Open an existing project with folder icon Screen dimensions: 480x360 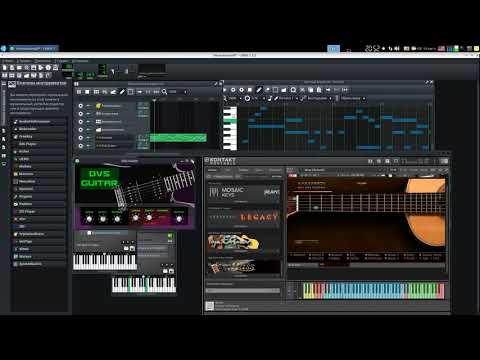[19, 68]
